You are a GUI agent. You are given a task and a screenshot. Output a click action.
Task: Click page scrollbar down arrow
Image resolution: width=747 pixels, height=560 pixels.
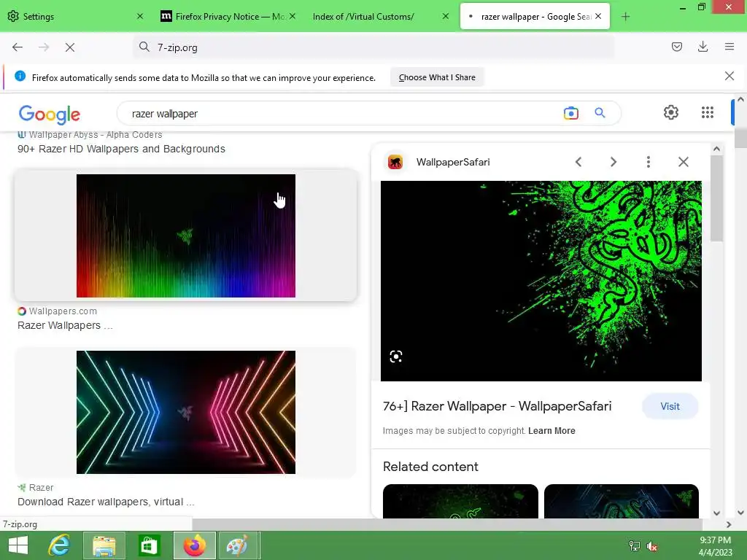coord(740,513)
